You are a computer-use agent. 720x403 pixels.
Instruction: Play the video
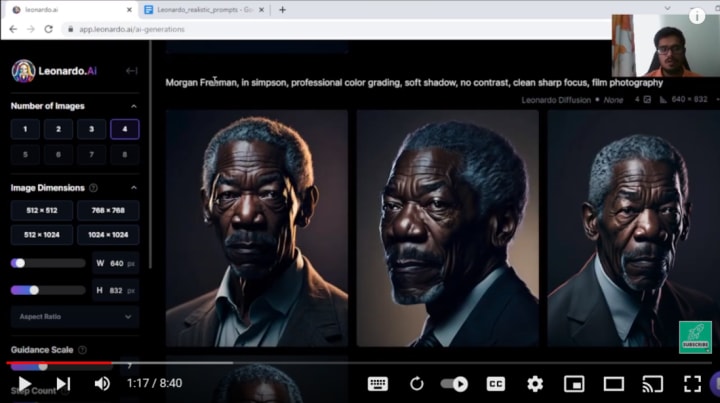tap(24, 384)
